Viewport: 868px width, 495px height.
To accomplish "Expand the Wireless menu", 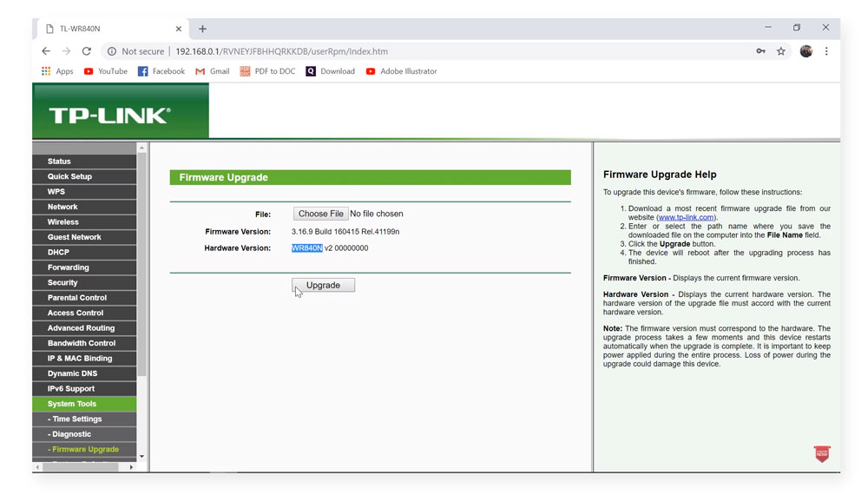I will (x=84, y=222).
